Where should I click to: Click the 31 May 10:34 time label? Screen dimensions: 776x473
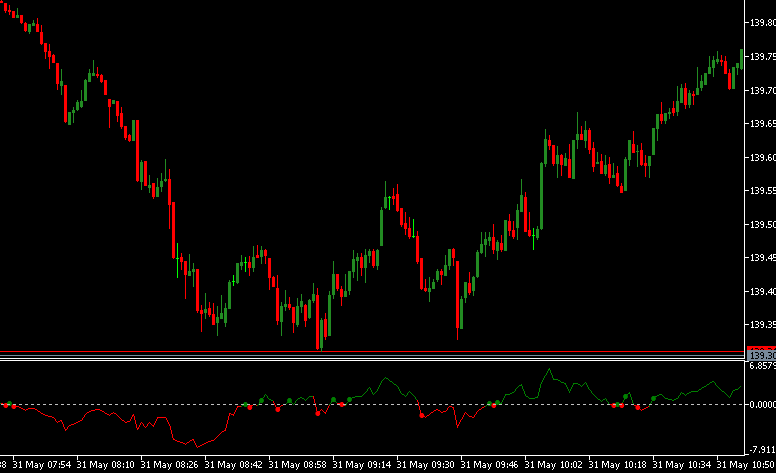[x=681, y=465]
